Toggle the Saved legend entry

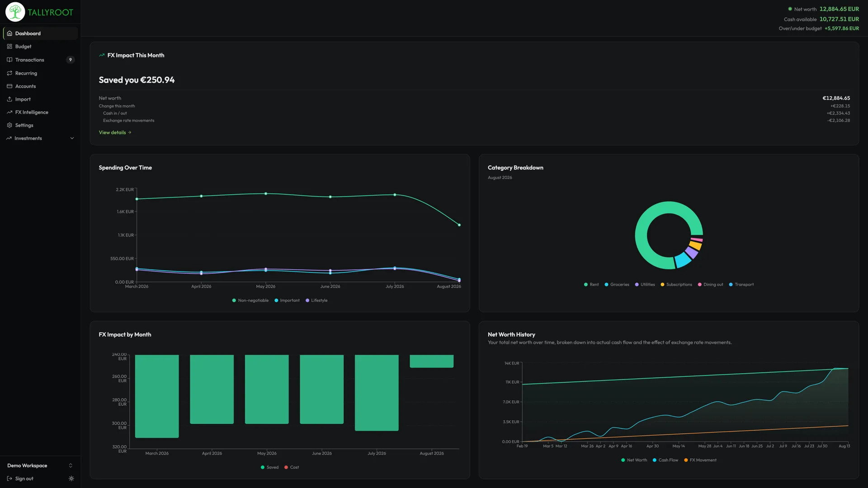pos(269,467)
